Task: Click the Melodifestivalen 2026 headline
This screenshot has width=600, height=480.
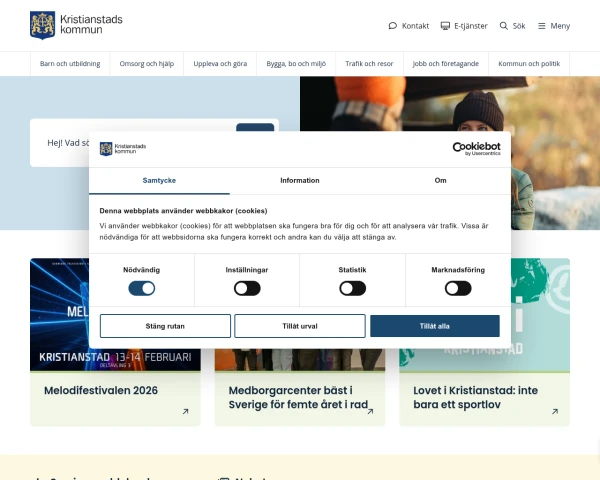Action: pos(101,390)
